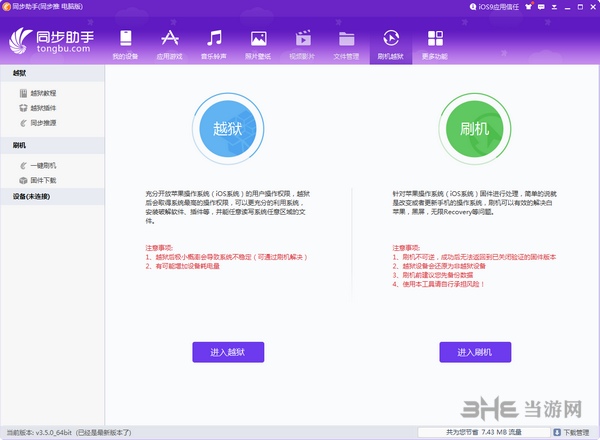Click the blue 越狱 jailbreak circle icon
Image resolution: width=600 pixels, height=440 pixels.
pos(228,129)
